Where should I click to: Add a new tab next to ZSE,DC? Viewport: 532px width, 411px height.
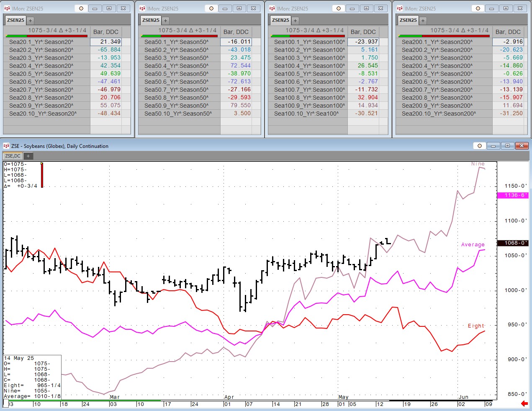[28, 156]
